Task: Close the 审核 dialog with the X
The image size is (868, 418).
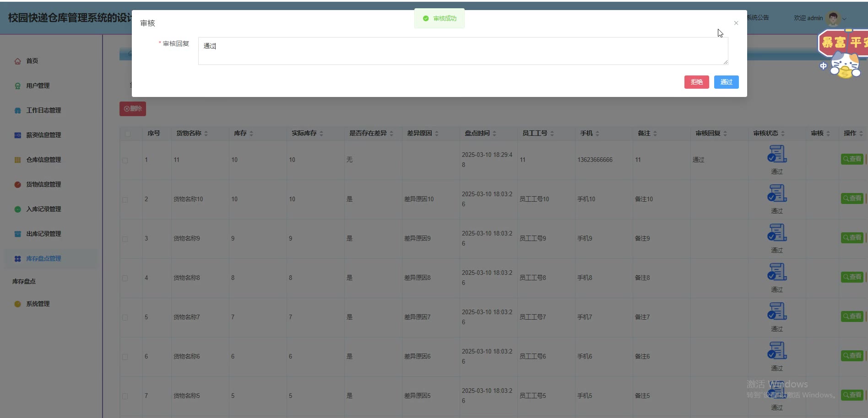Action: coord(736,23)
